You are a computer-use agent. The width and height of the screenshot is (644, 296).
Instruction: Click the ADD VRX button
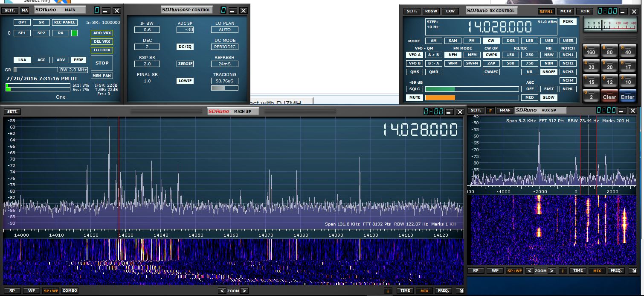(102, 33)
